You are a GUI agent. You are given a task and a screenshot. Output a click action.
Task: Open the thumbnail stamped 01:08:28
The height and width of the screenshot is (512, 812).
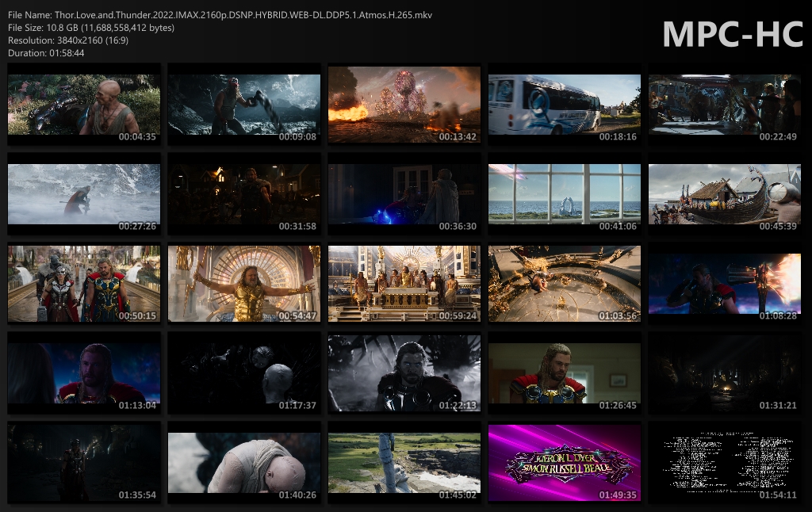click(x=725, y=283)
